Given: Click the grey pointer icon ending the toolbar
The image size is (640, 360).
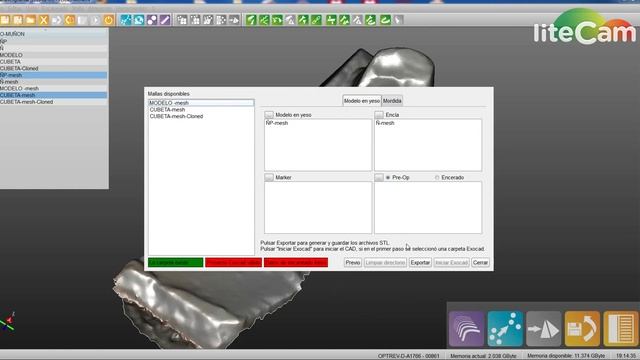Looking at the screenshot, I should (x=398, y=20).
